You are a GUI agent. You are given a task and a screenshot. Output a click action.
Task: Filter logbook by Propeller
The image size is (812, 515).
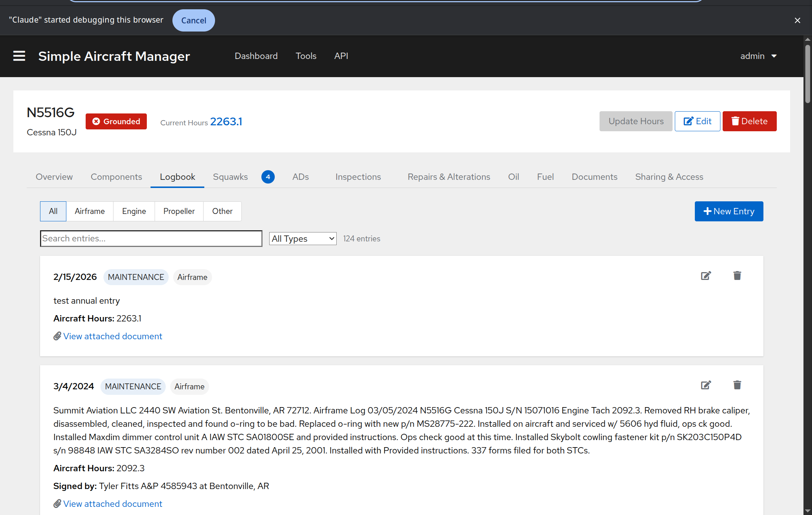[x=179, y=211]
